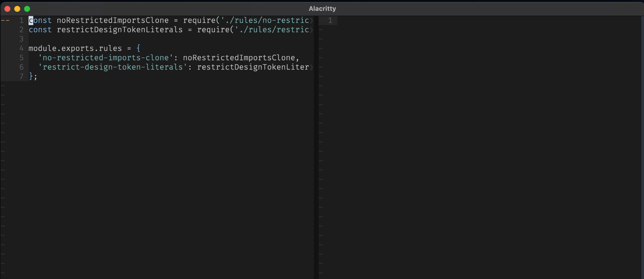
Task: Click the truncation arrow ending line 1
Action: point(311,20)
